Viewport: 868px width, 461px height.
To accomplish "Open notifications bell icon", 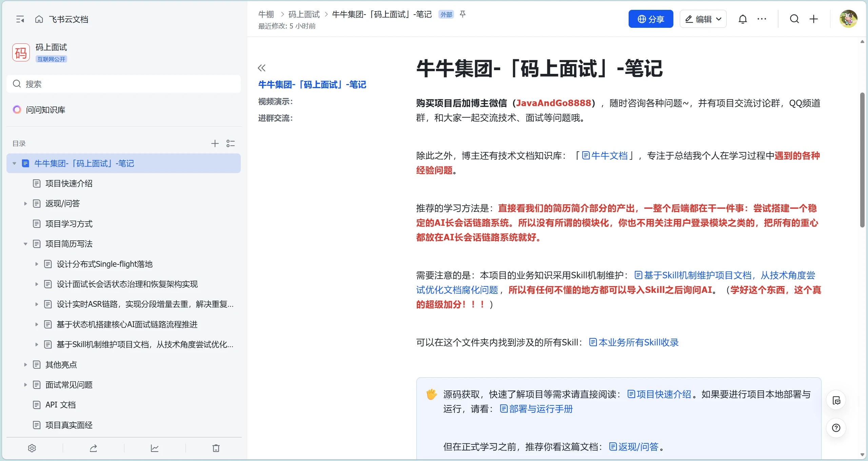I will (743, 19).
